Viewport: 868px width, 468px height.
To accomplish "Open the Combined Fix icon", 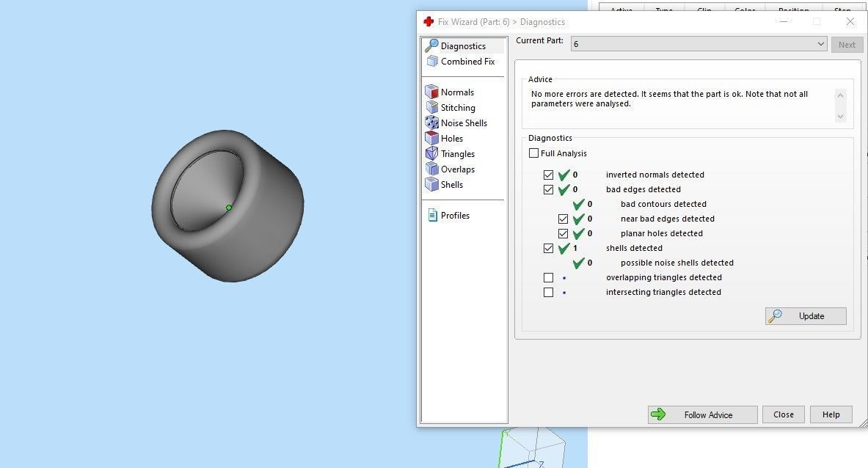I will click(x=431, y=62).
